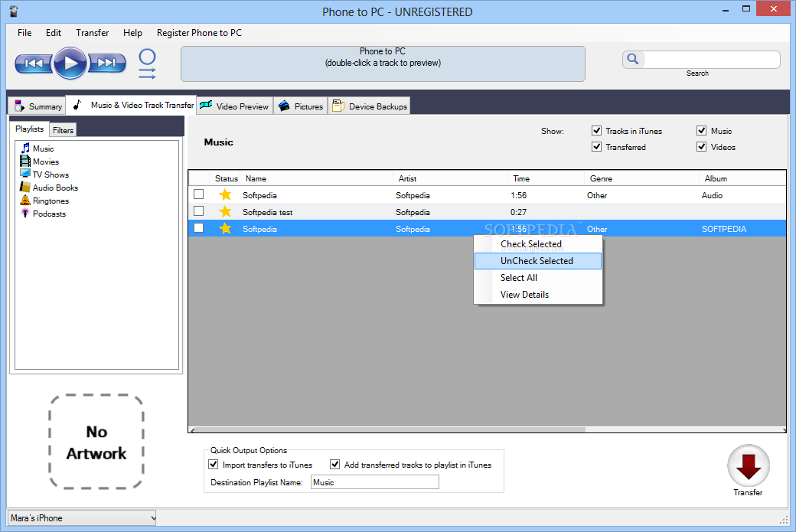The width and height of the screenshot is (796, 532).
Task: Toggle Music show checkbox
Action: tap(702, 130)
